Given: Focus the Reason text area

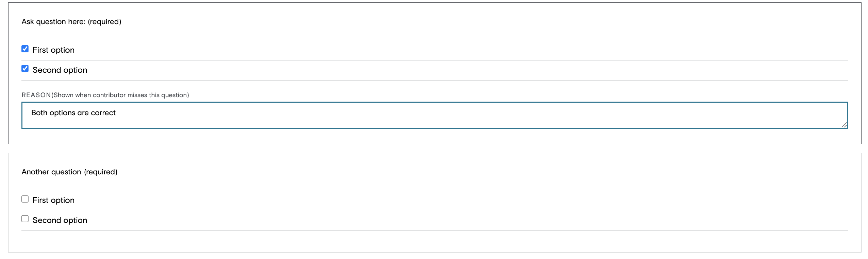Looking at the screenshot, I should click(435, 115).
